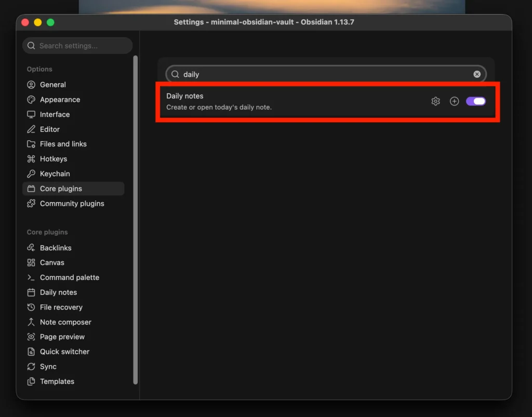Open Community plugins settings

pyautogui.click(x=73, y=204)
